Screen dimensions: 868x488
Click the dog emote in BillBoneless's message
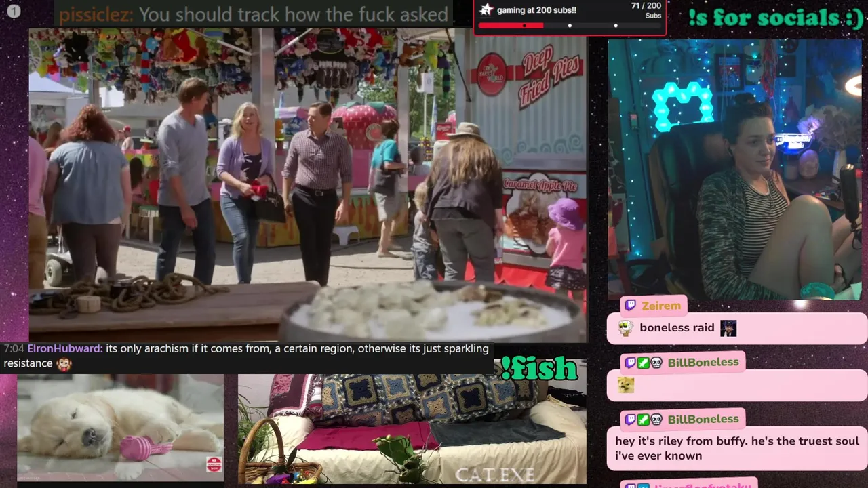625,385
